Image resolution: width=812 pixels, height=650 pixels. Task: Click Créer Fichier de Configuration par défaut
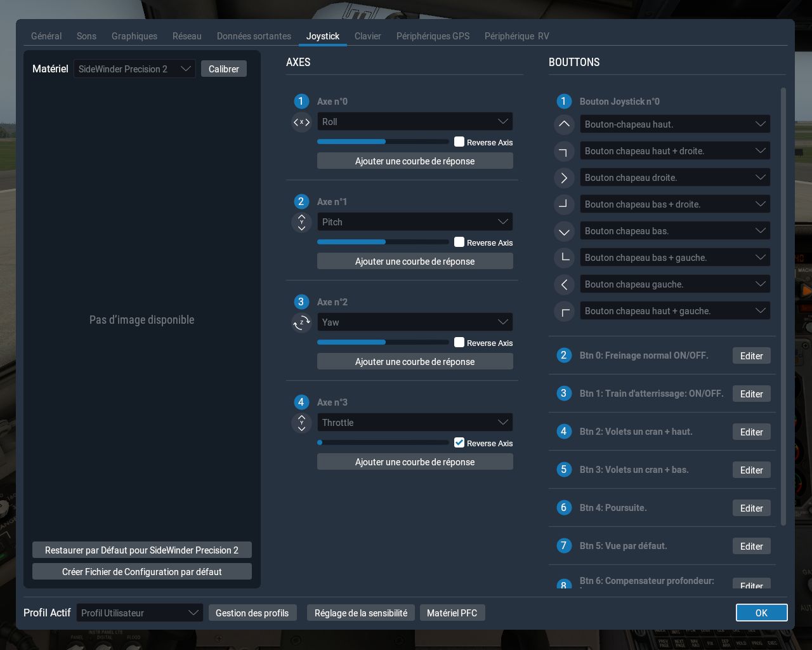pos(142,571)
